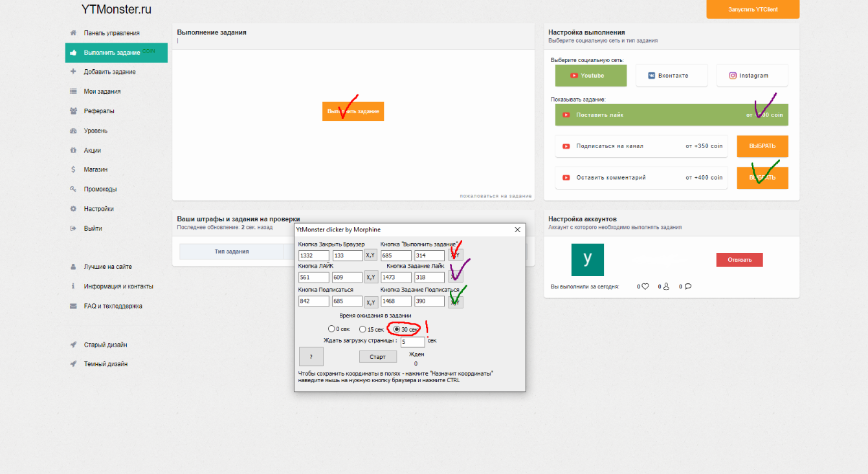Viewport: 868px width, 474px height.
Task: Click the info icon beside Информация и контакты
Action: tap(73, 286)
